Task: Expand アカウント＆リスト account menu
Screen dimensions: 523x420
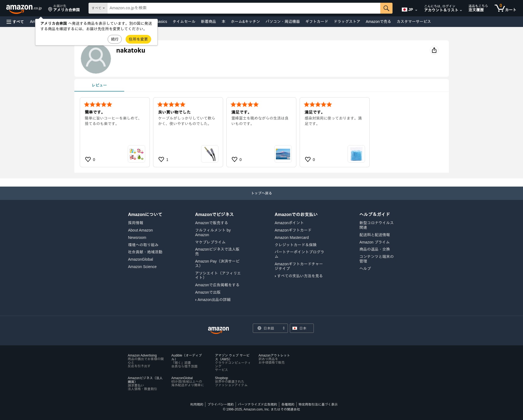Action: (x=443, y=8)
